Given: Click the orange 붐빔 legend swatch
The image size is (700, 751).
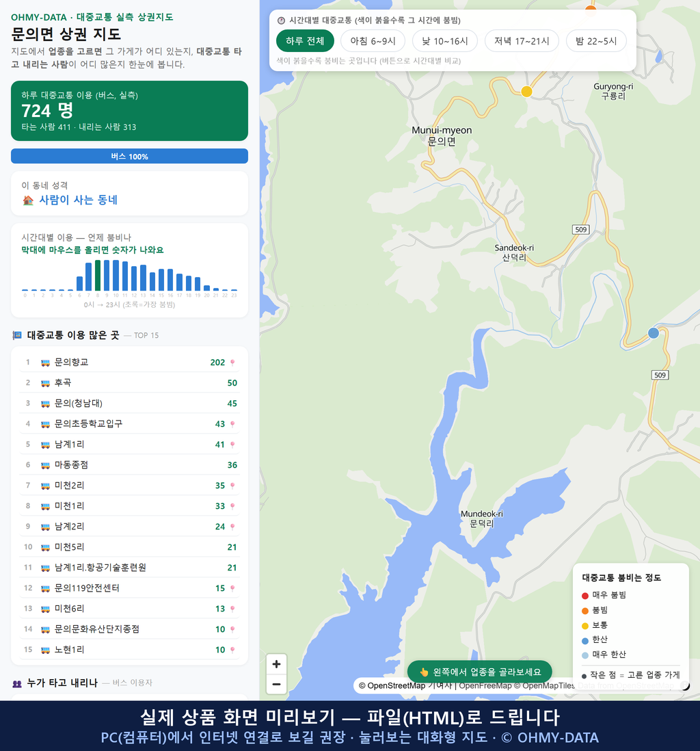Looking at the screenshot, I should [585, 611].
